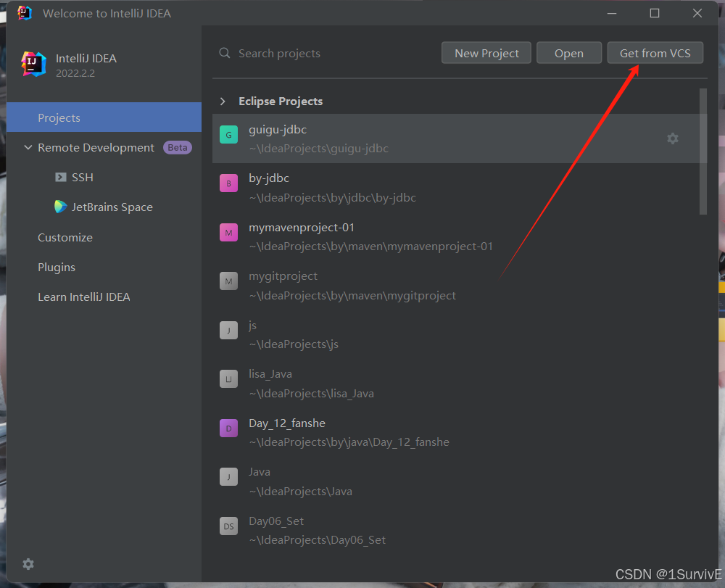Click the search magnifier icon
The image size is (725, 588).
(x=225, y=53)
